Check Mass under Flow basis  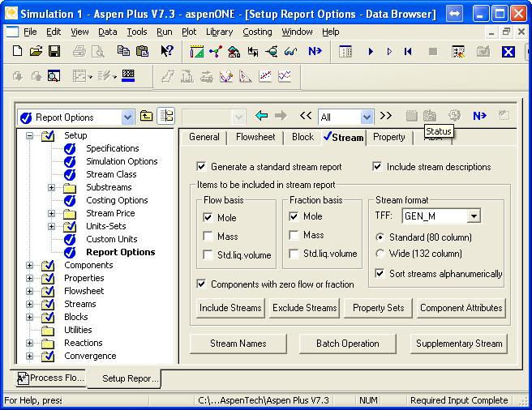coord(208,236)
